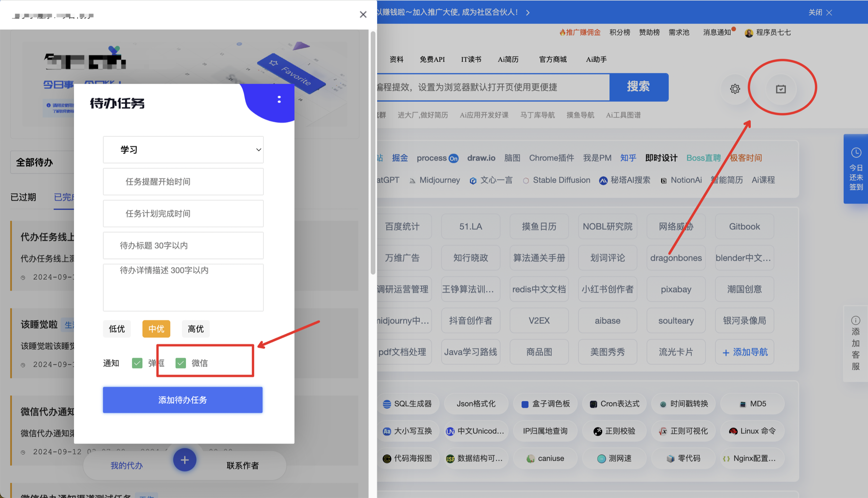Close the todo side panel with X
This screenshot has height=498, width=868.
363,14
